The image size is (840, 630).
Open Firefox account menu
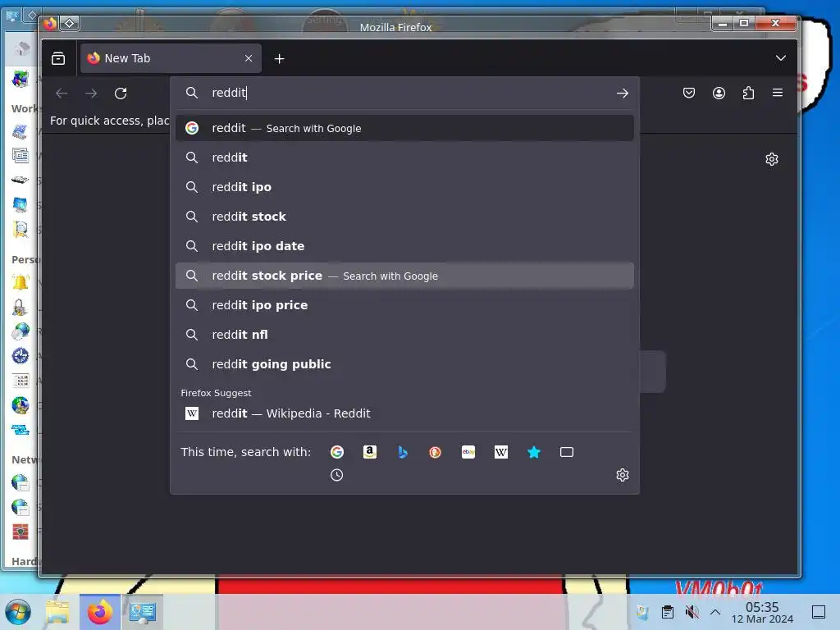pyautogui.click(x=719, y=94)
